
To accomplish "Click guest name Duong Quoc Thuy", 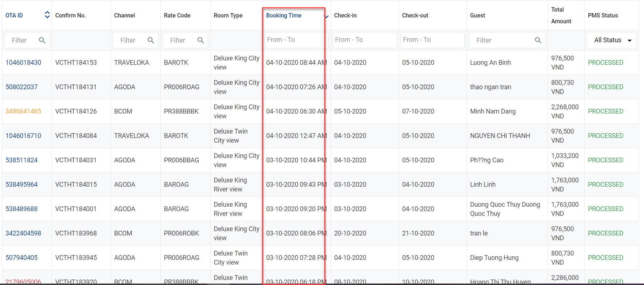I will (505, 209).
